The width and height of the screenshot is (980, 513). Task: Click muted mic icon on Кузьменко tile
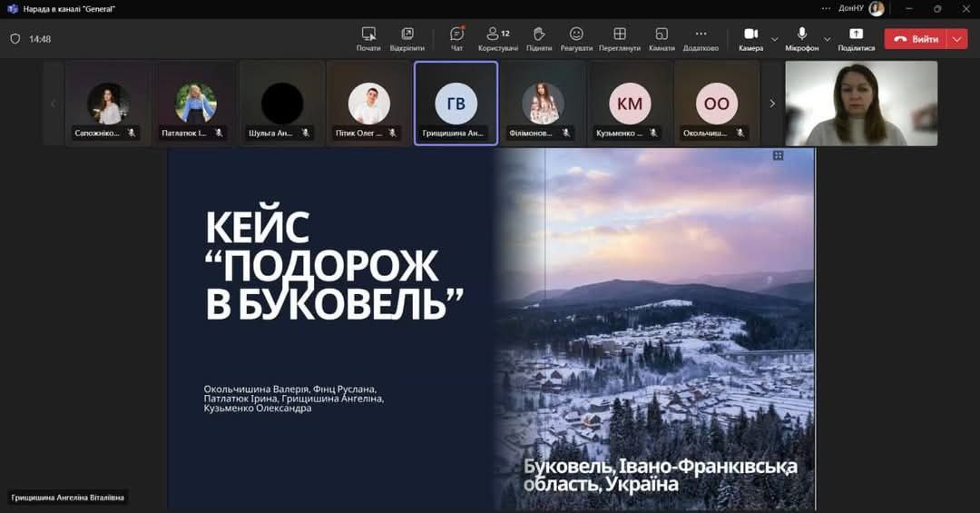652,133
